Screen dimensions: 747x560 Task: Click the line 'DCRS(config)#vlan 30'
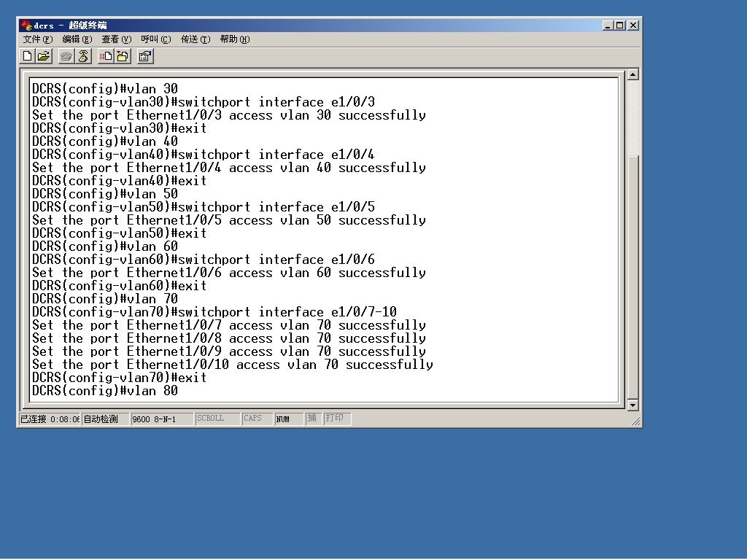click(105, 88)
